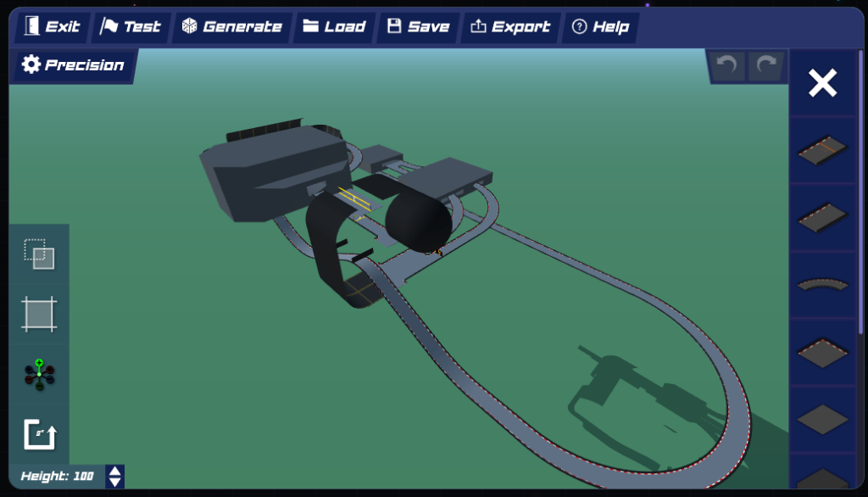Start a Test run of the track
The width and height of the screenshot is (868, 497).
131,27
